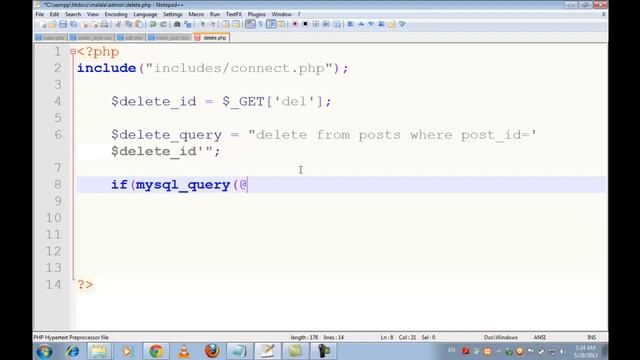Toggle synchronize vertical scrolling
The image size is (640, 360).
tap(225, 24)
